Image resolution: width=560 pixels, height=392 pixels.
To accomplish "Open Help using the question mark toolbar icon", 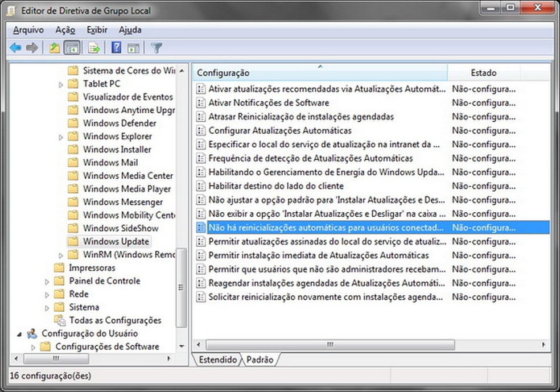I will coord(115,48).
